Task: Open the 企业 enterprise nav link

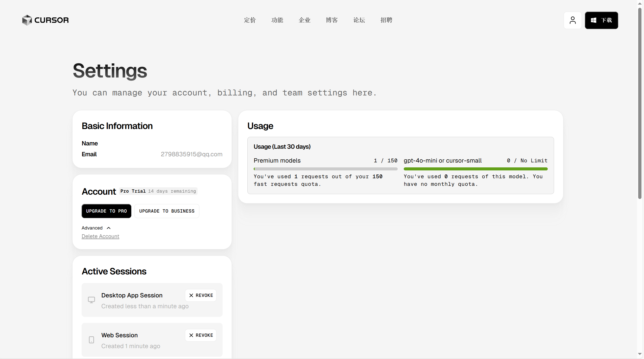Action: (304, 20)
